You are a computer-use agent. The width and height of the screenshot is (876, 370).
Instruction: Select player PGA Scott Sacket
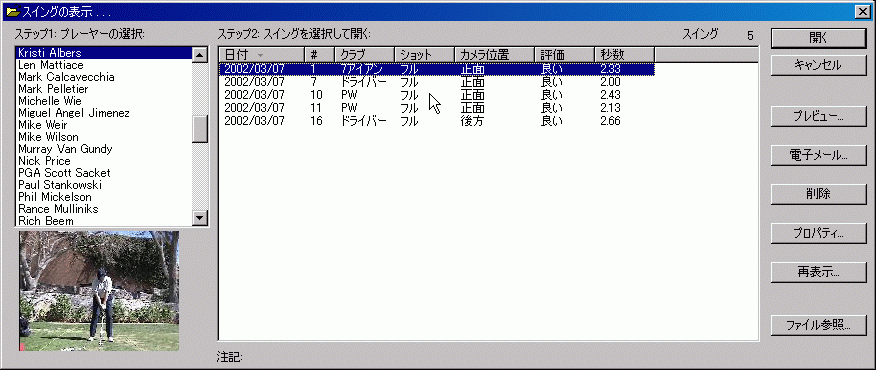[103, 173]
